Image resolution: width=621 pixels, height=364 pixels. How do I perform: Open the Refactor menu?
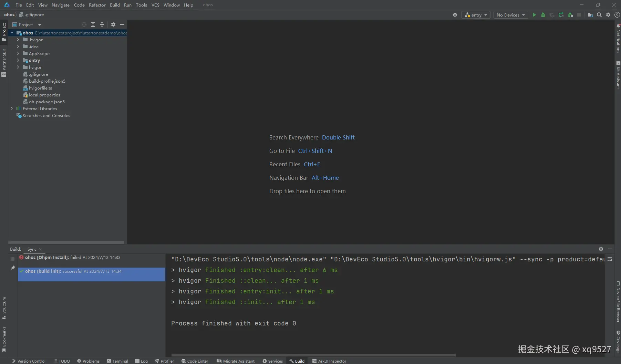point(97,5)
